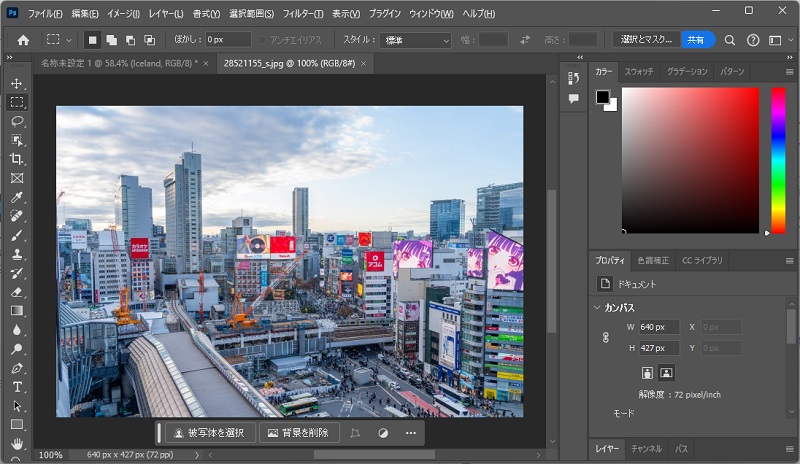The image size is (800, 464).
Task: Select the Blur tool
Action: (17, 330)
